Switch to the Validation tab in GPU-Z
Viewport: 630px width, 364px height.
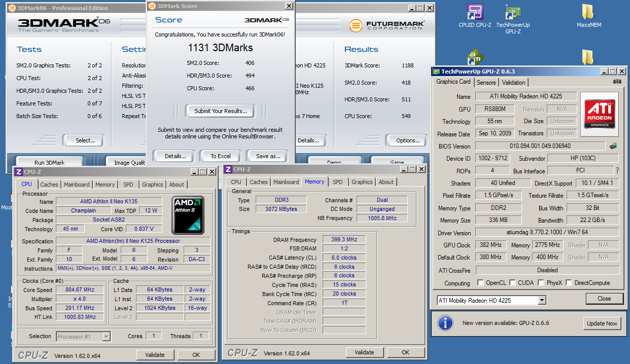click(513, 83)
